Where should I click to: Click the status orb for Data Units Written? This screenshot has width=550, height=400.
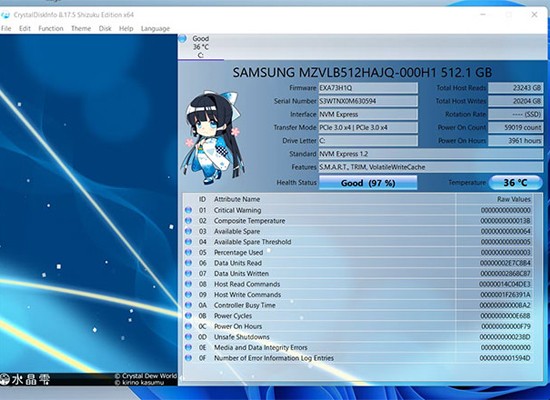click(189, 273)
